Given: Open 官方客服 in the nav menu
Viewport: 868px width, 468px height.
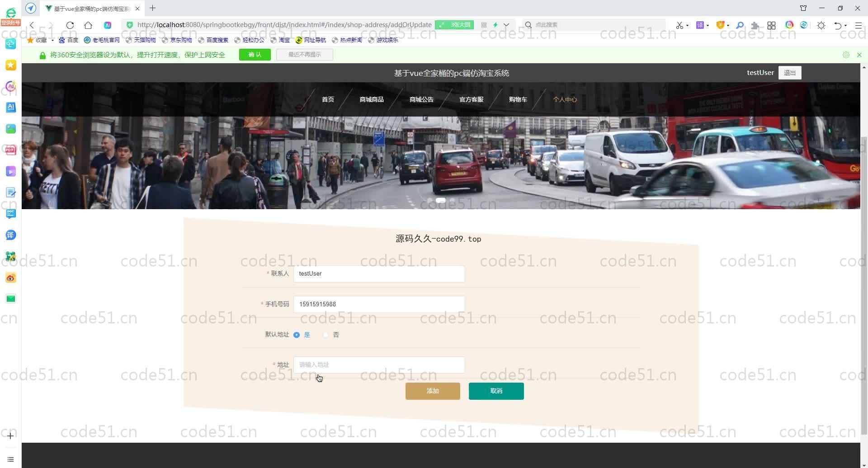Looking at the screenshot, I should click(x=471, y=99).
